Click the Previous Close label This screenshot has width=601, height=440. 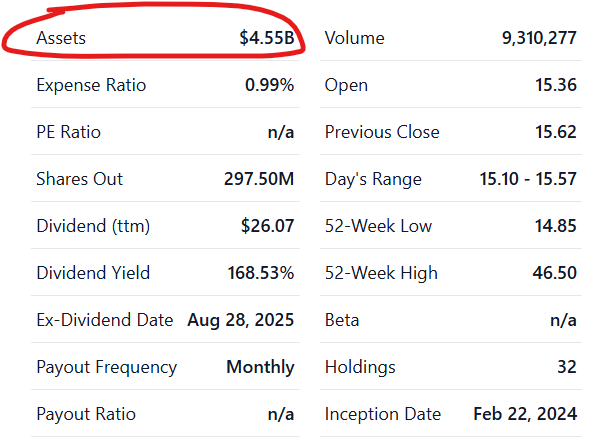(382, 132)
